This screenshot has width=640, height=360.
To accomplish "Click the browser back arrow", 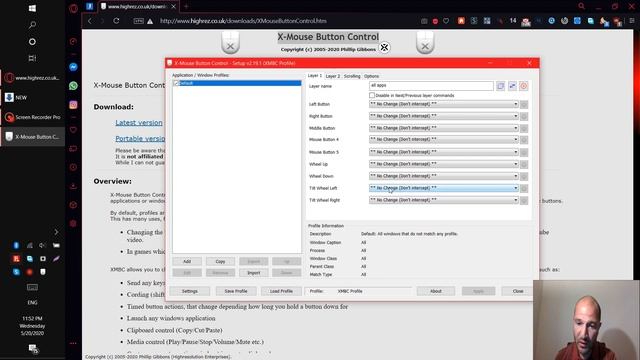I will (x=90, y=21).
